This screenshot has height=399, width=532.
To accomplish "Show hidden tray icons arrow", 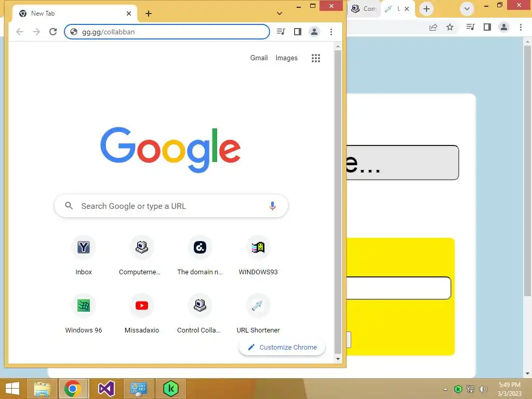I will 445,389.
